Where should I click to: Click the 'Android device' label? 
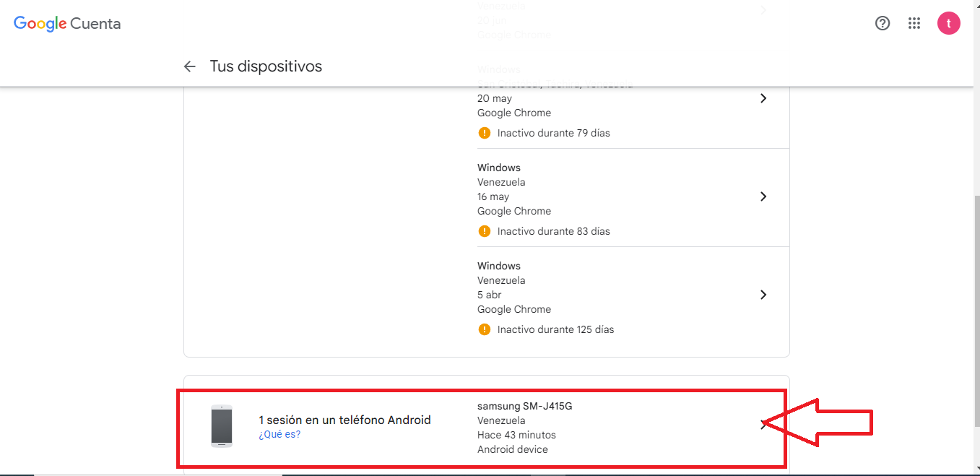coord(513,449)
